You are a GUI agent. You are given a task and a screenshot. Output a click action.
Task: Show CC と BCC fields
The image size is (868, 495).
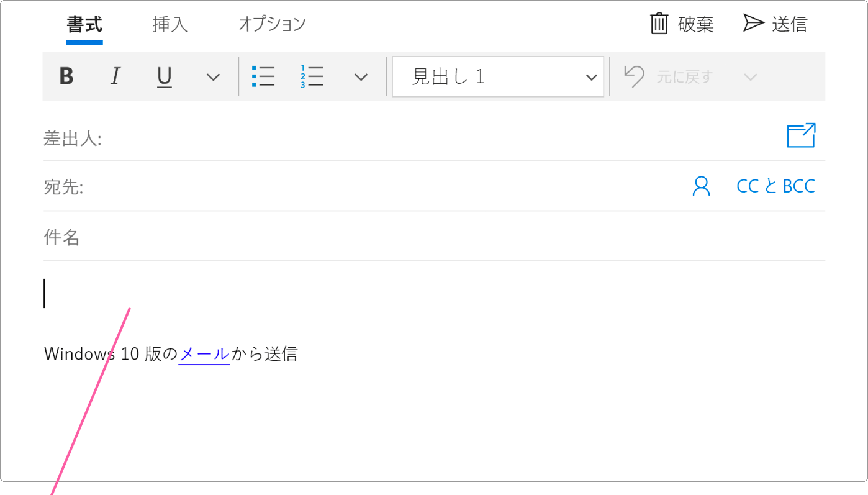click(x=775, y=186)
